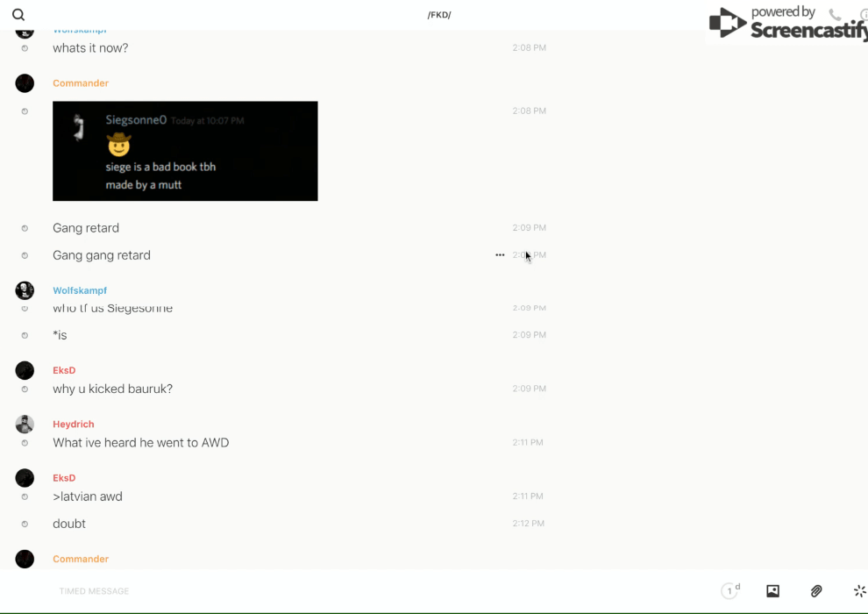The width and height of the screenshot is (868, 614).
Task: Open the timed message duration selector
Action: [x=730, y=591]
